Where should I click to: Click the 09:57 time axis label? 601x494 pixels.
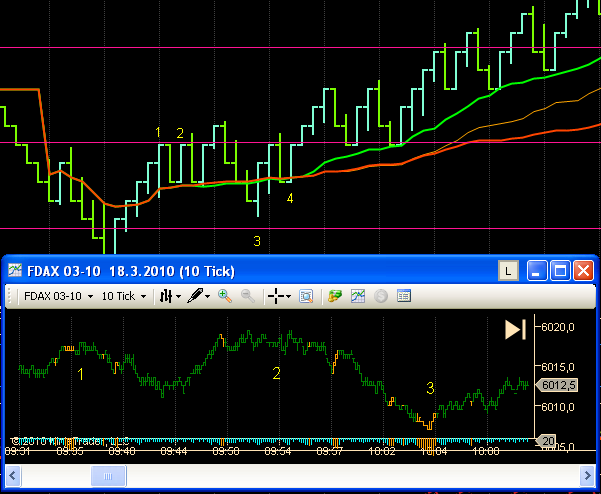point(330,451)
